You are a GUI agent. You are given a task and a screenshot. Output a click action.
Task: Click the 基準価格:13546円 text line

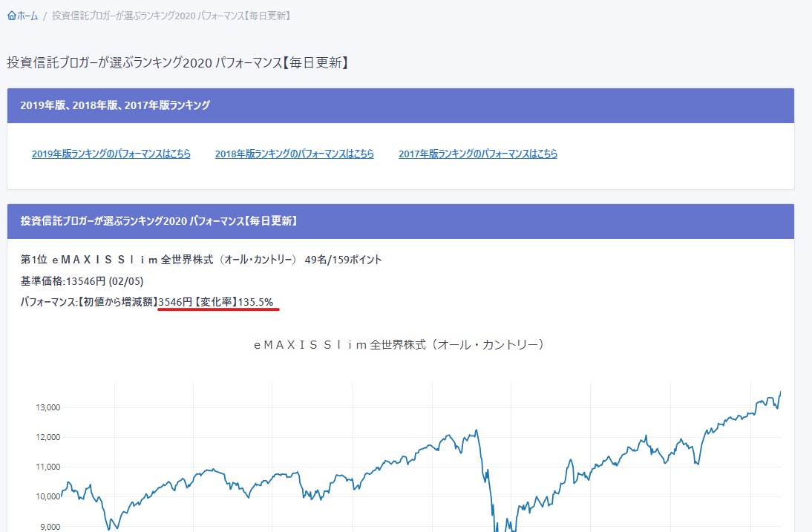(82, 281)
